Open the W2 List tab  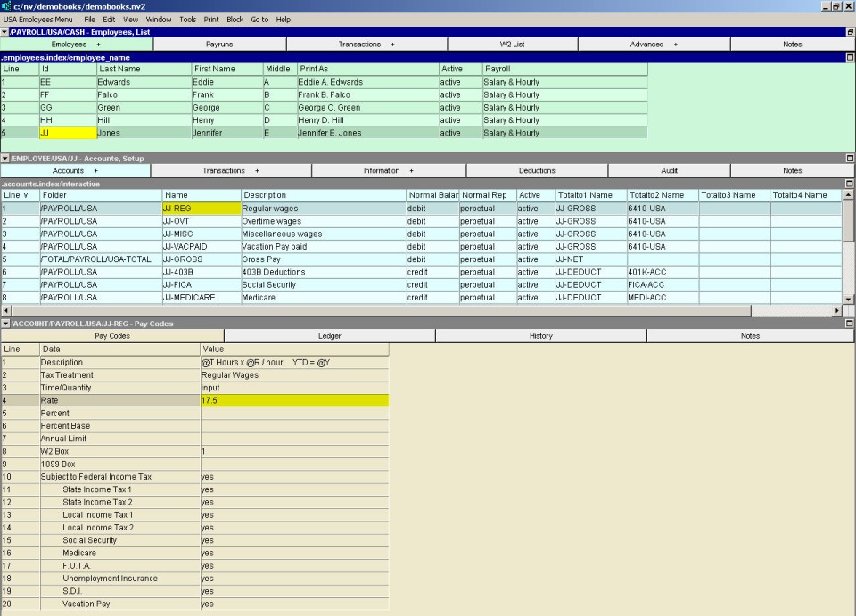pyautogui.click(x=512, y=44)
